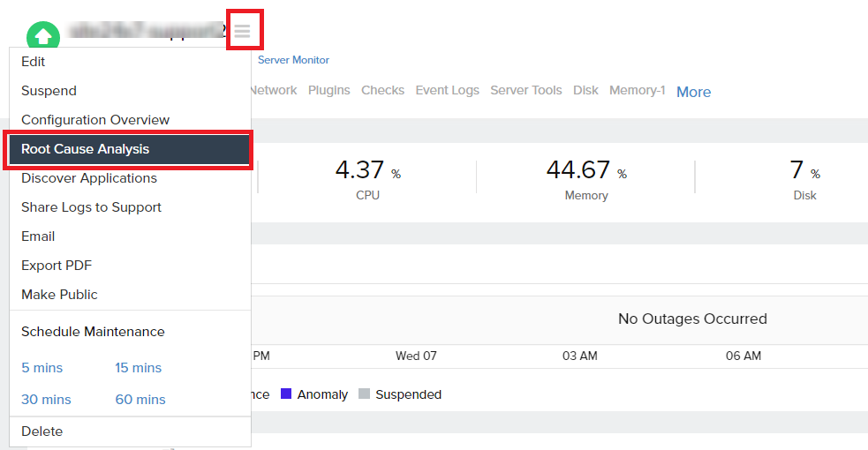
Task: Open the Event Logs tab
Action: click(x=448, y=90)
